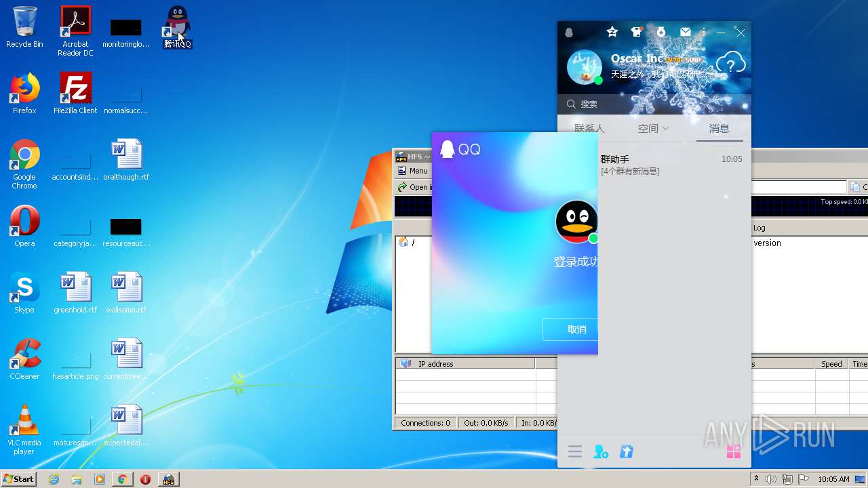Screen dimensions: 868x488
Task: Click Open in browser button in HFS
Action: pos(414,187)
